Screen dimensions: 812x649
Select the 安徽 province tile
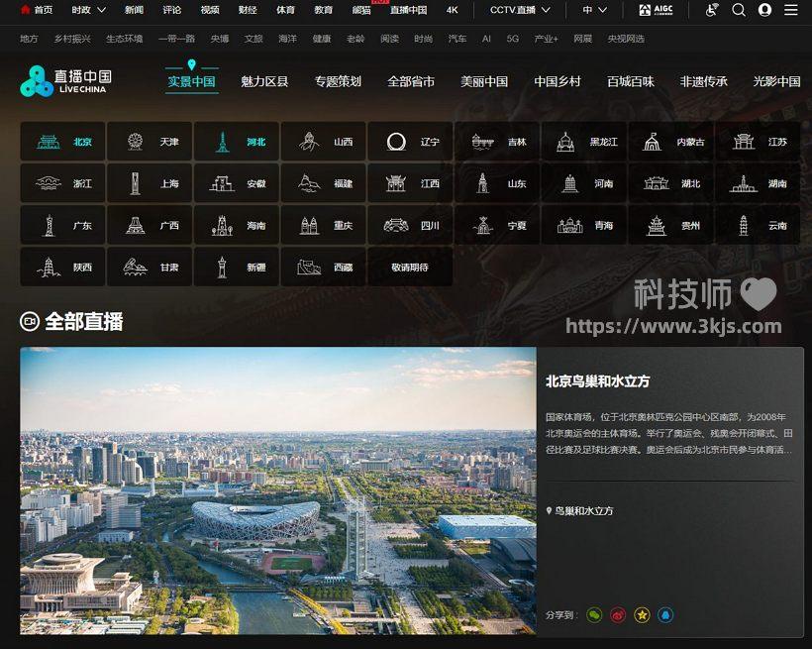click(x=237, y=183)
